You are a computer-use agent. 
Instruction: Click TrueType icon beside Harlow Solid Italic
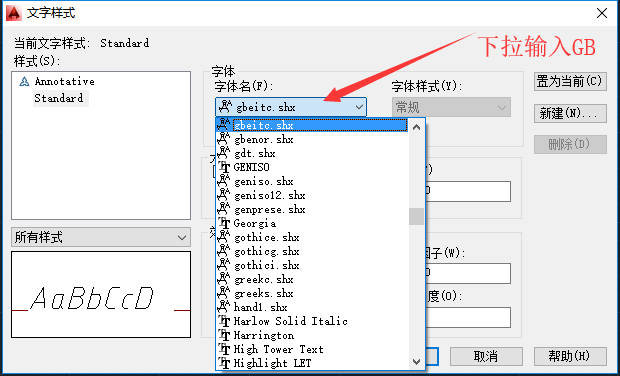(x=224, y=321)
